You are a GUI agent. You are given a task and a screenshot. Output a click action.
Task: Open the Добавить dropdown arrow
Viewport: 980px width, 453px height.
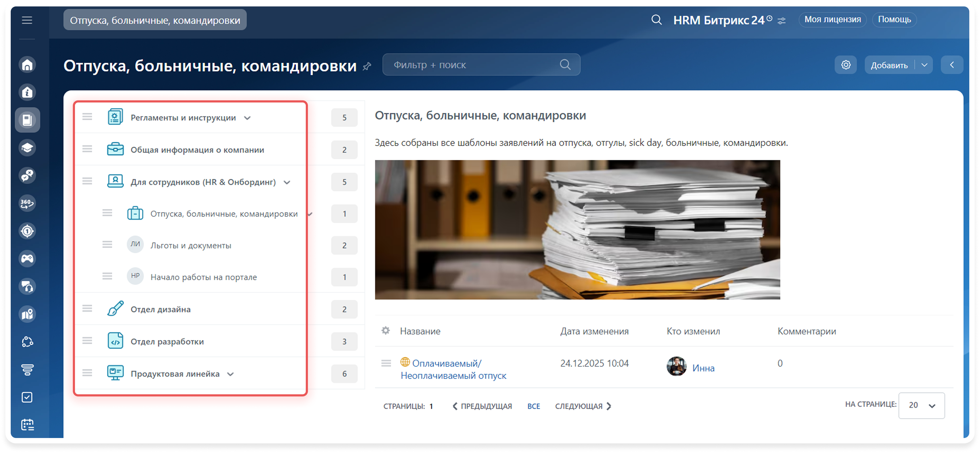(924, 65)
